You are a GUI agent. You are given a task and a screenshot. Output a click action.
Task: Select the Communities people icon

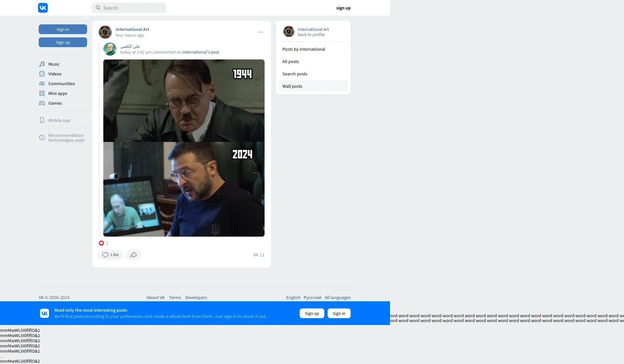[42, 84]
